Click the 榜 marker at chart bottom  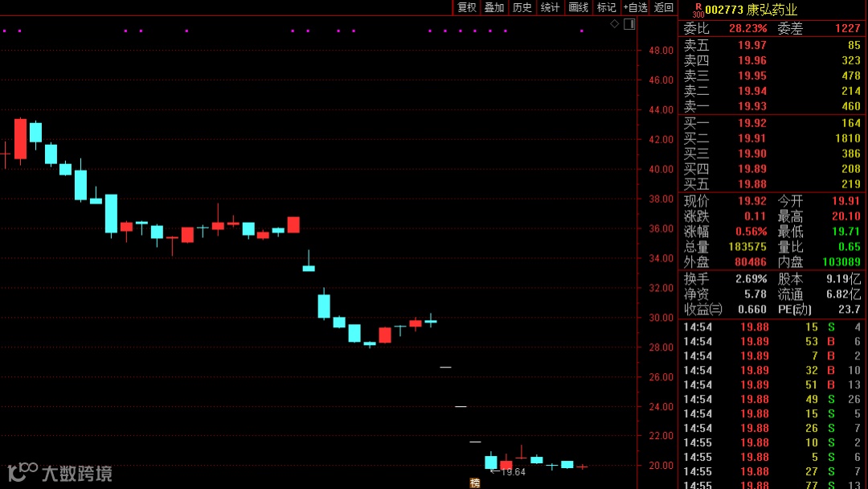pyautogui.click(x=474, y=483)
